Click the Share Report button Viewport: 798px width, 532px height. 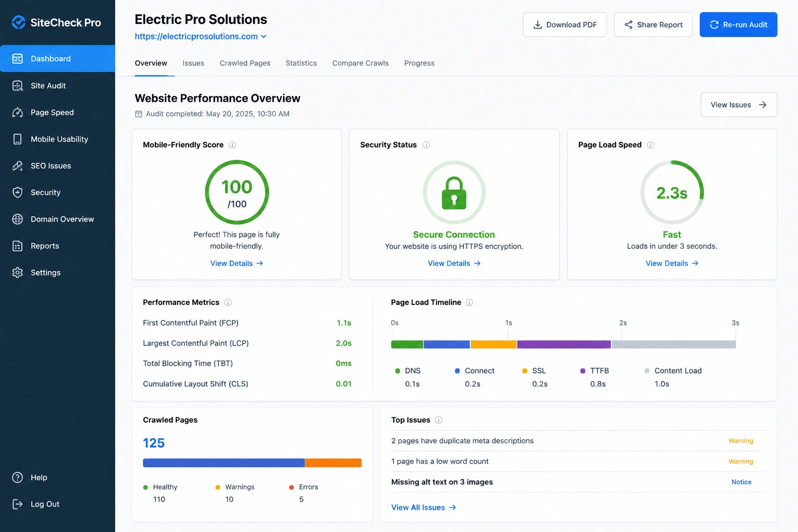(653, 24)
